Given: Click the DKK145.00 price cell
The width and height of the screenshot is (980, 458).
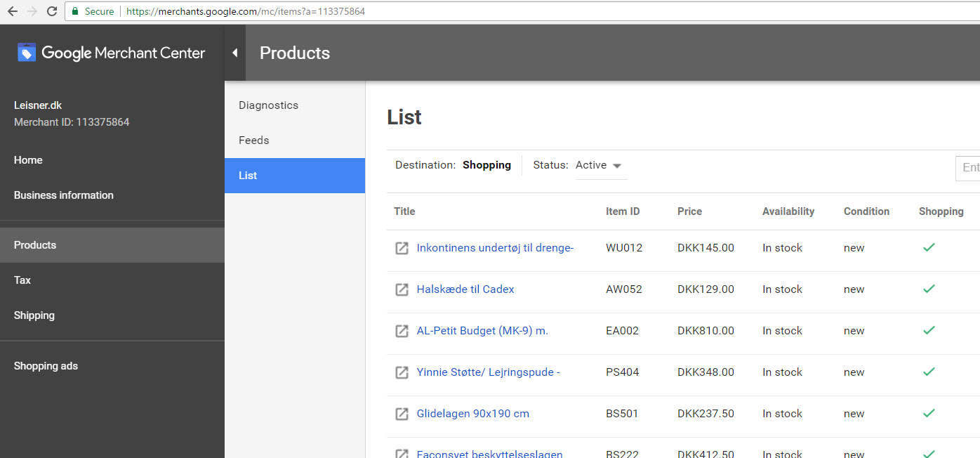Looking at the screenshot, I should tap(706, 248).
